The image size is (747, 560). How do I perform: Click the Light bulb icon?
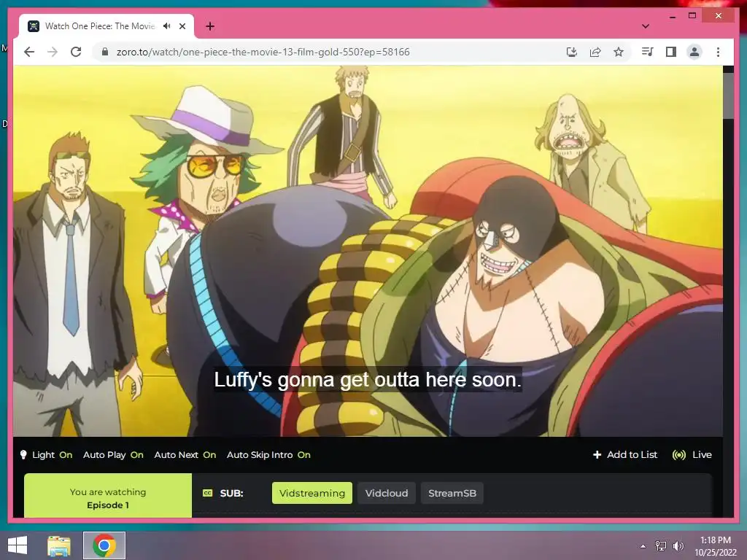(x=23, y=455)
